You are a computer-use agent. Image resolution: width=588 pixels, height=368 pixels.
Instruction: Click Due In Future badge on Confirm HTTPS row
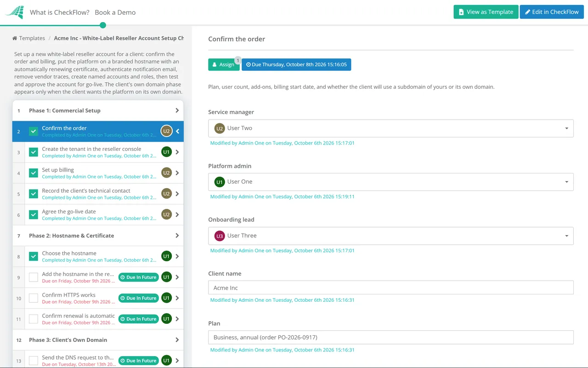138,298
